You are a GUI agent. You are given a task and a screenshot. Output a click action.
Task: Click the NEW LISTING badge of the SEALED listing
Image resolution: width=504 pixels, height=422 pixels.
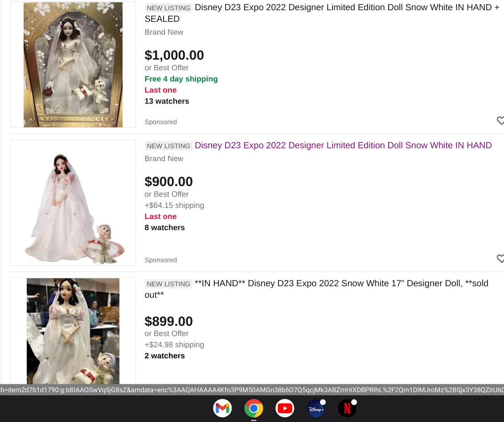168,8
